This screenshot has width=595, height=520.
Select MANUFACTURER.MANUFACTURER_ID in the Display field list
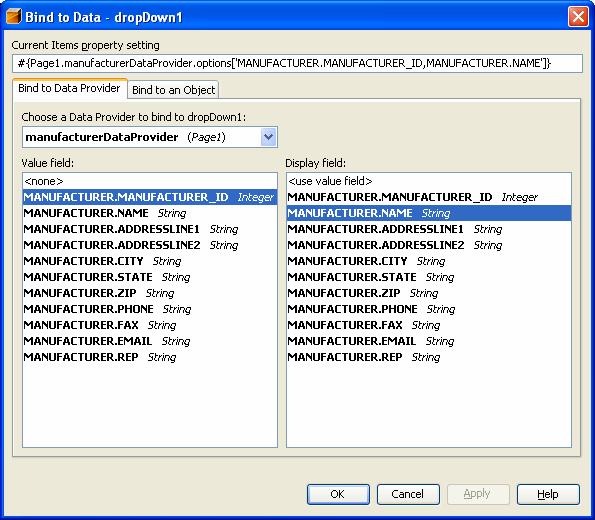point(429,197)
